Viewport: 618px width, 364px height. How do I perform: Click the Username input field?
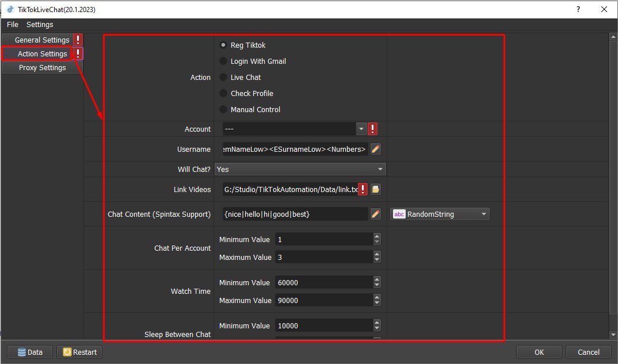tap(295, 149)
